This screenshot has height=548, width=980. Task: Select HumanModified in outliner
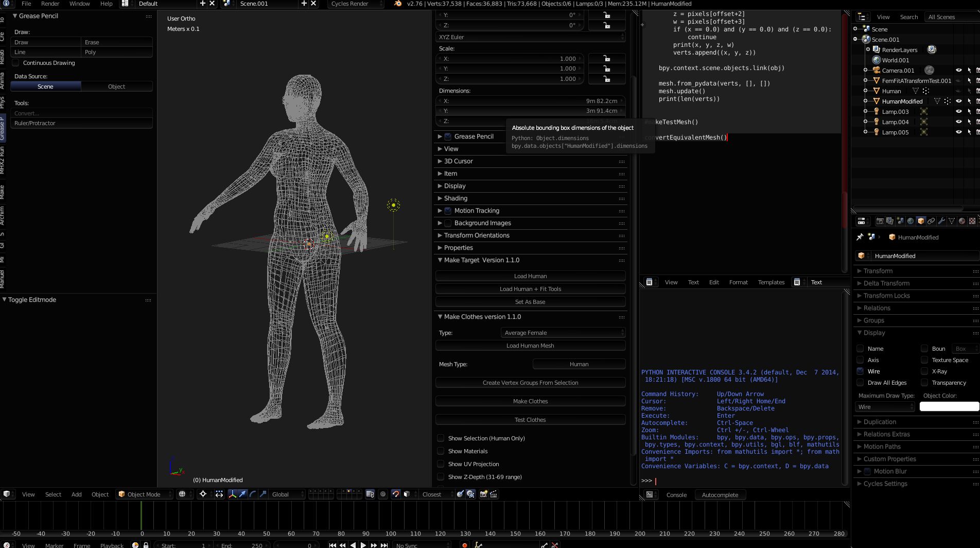point(902,101)
